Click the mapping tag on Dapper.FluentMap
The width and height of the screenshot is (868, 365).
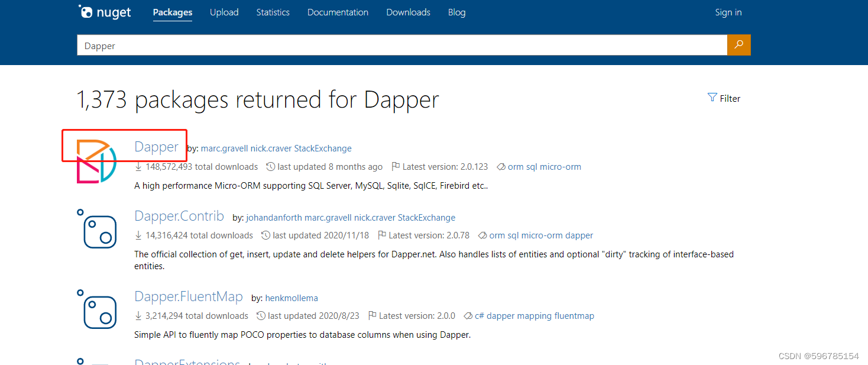pos(535,316)
